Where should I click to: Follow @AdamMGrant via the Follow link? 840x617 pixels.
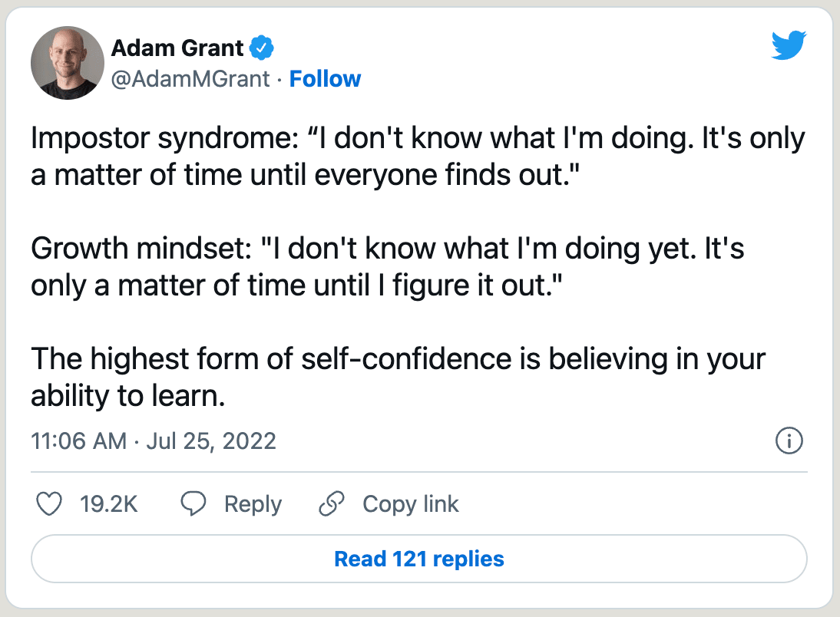click(x=325, y=79)
